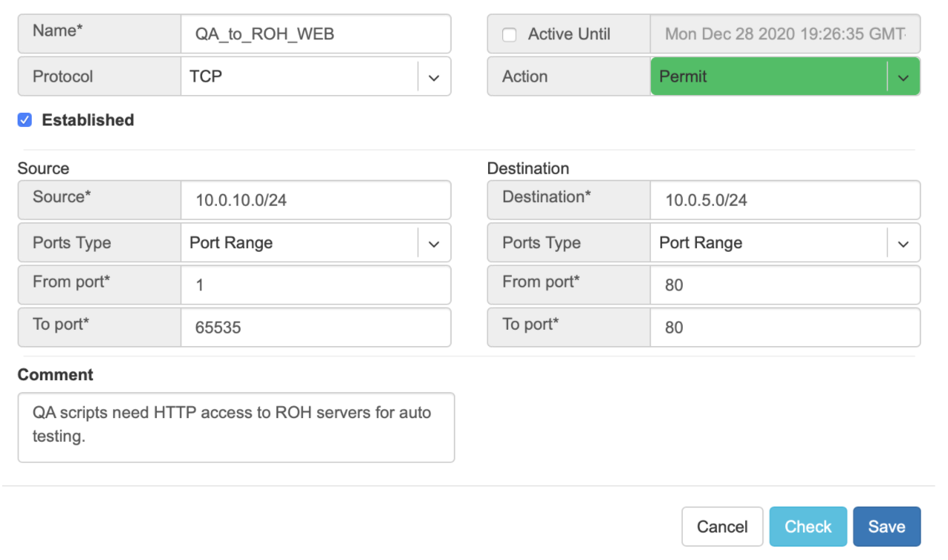Click the Destination From port field

[x=785, y=285]
